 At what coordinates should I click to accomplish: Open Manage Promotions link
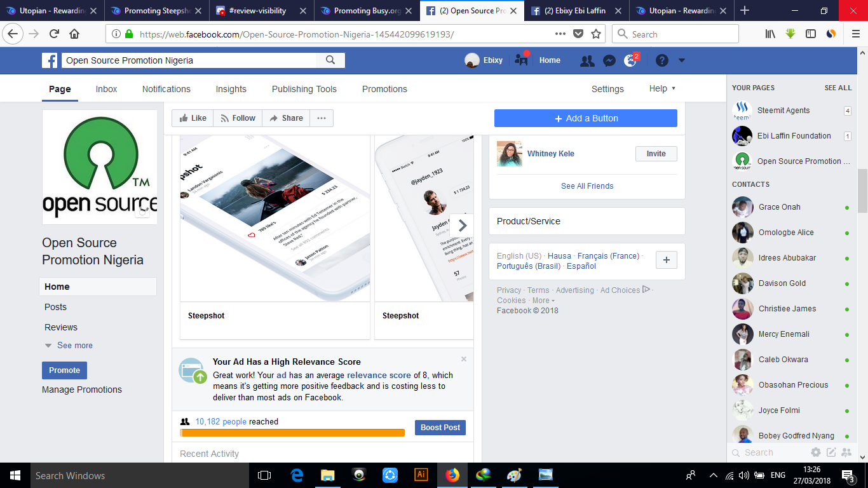82,390
